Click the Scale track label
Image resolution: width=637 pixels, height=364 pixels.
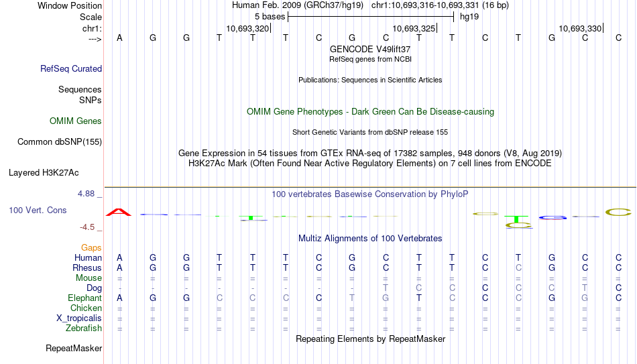coord(91,17)
